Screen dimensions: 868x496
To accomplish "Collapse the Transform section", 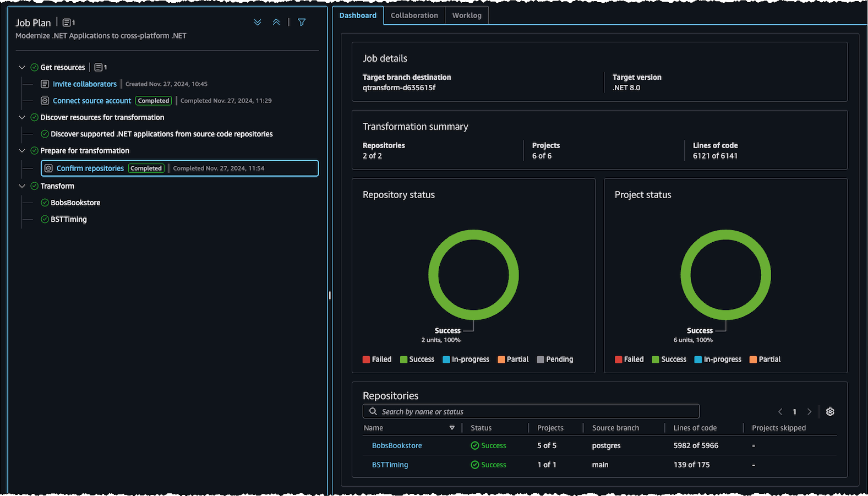I will pyautogui.click(x=22, y=186).
